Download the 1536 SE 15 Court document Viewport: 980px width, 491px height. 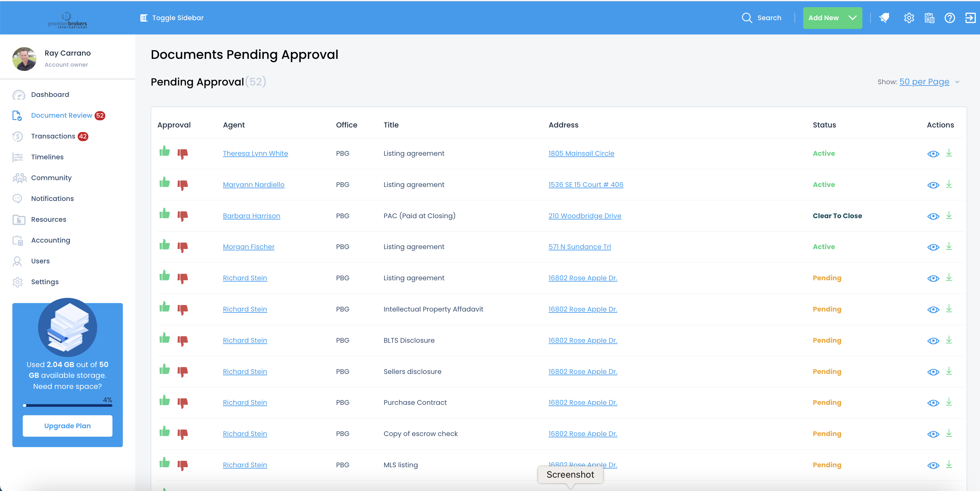coord(949,184)
